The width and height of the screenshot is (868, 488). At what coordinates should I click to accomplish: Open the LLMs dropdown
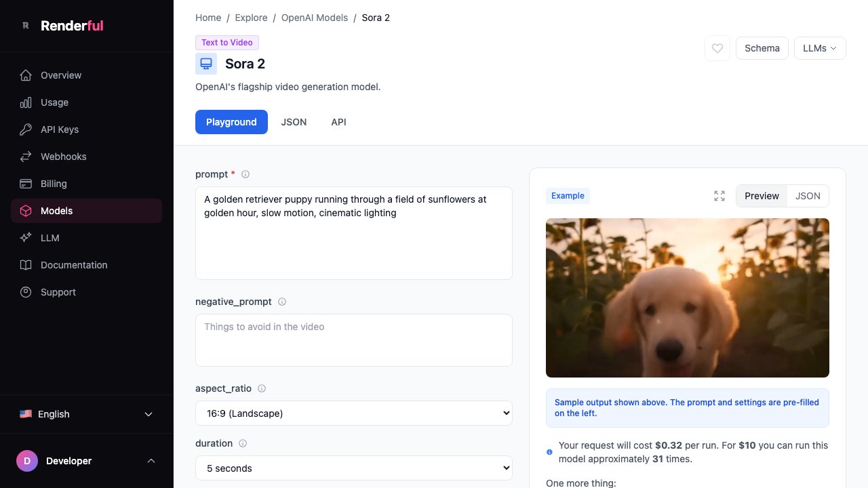click(819, 48)
